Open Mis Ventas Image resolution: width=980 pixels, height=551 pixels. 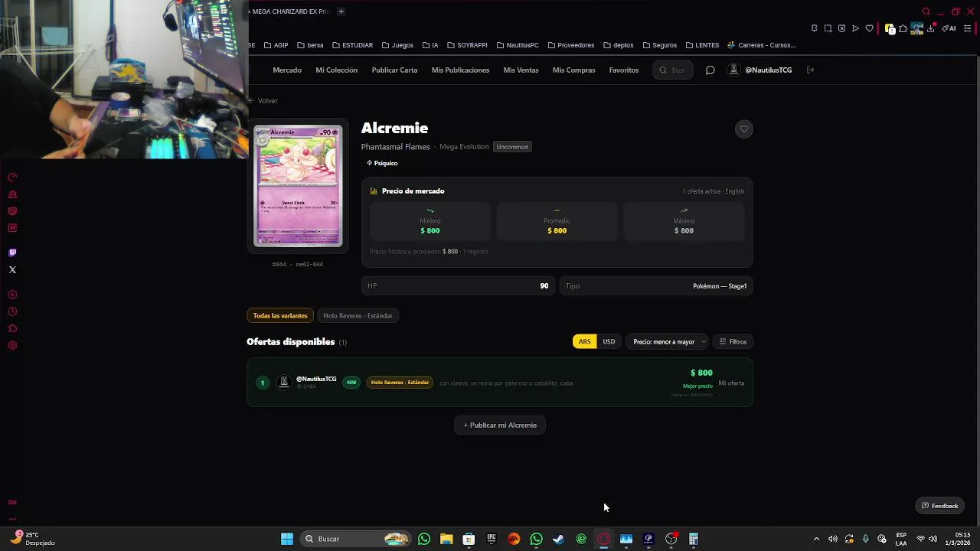tap(521, 70)
